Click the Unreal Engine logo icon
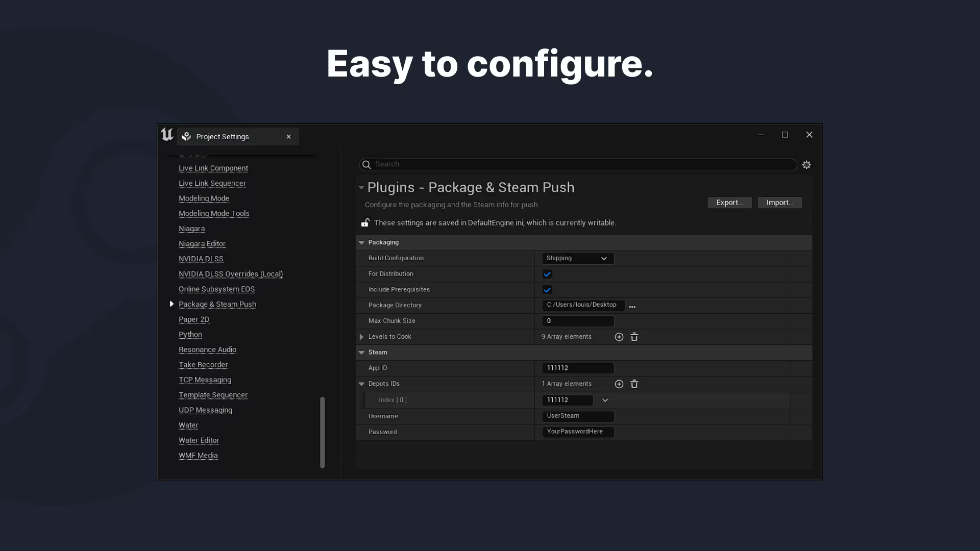980x551 pixels. coord(167,135)
